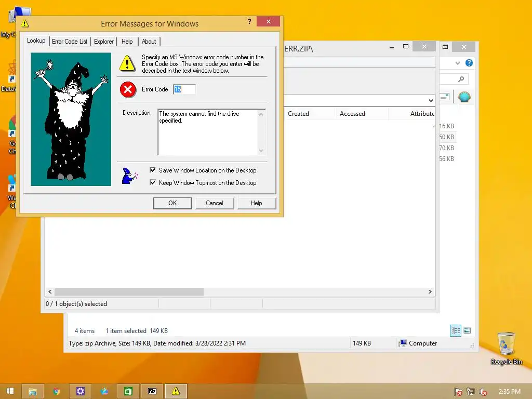Expand the File Explorer ribbon chevron
The height and width of the screenshot is (399, 532).
pos(458,63)
